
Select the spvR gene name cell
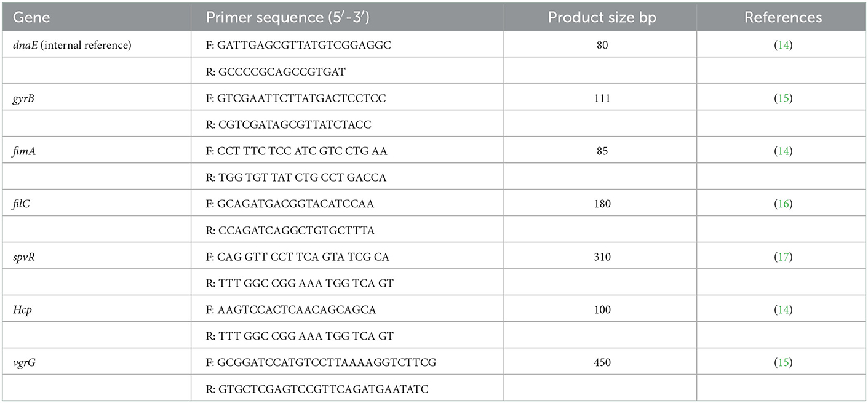(24, 257)
